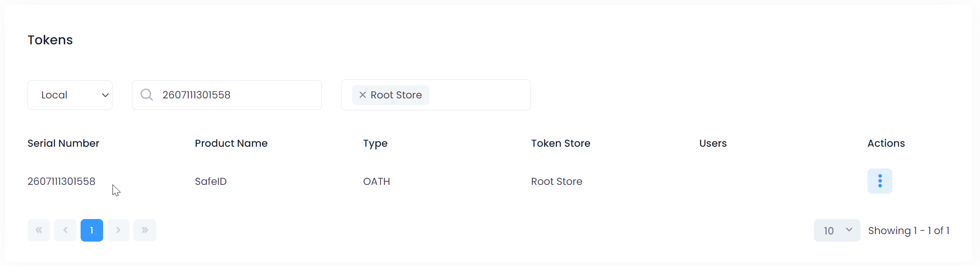The width and height of the screenshot is (980, 266).
Task: Click the SafeID product name cell
Action: (x=211, y=181)
